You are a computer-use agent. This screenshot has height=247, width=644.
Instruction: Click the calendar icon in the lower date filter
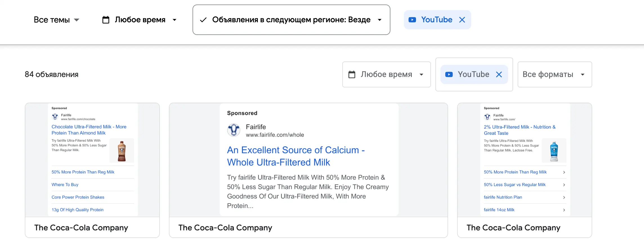(352, 74)
